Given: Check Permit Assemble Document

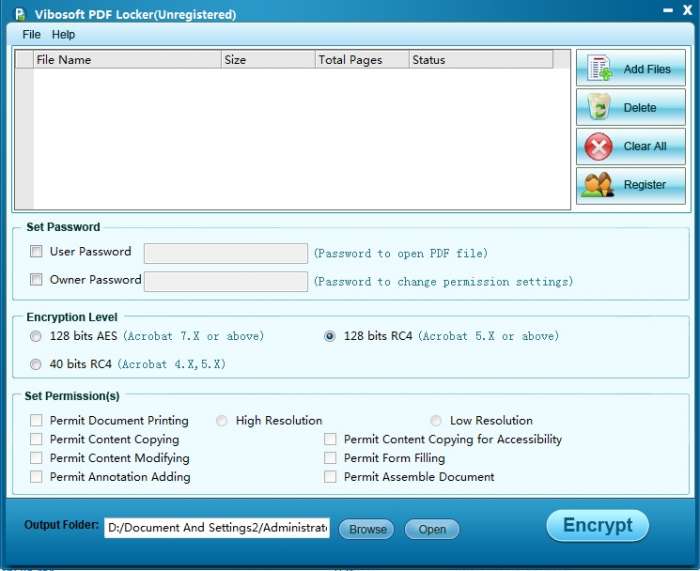Looking at the screenshot, I should click(x=330, y=477).
